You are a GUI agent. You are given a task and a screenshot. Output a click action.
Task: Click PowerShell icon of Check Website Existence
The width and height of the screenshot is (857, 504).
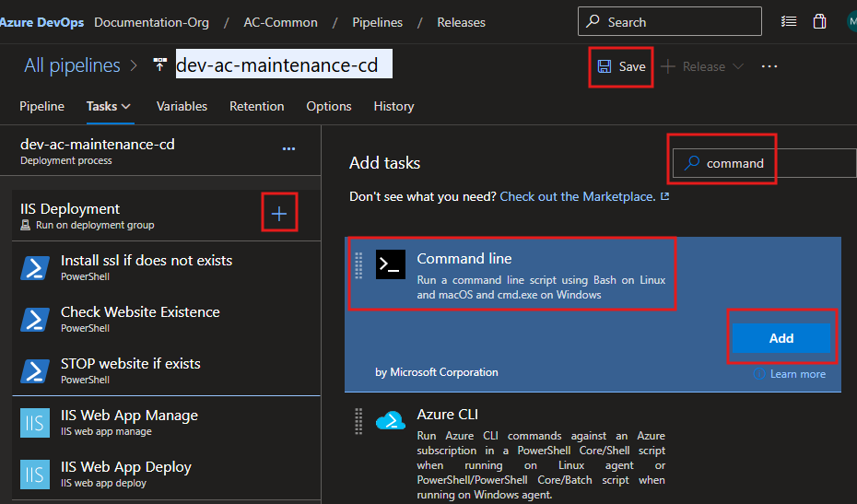(34, 320)
